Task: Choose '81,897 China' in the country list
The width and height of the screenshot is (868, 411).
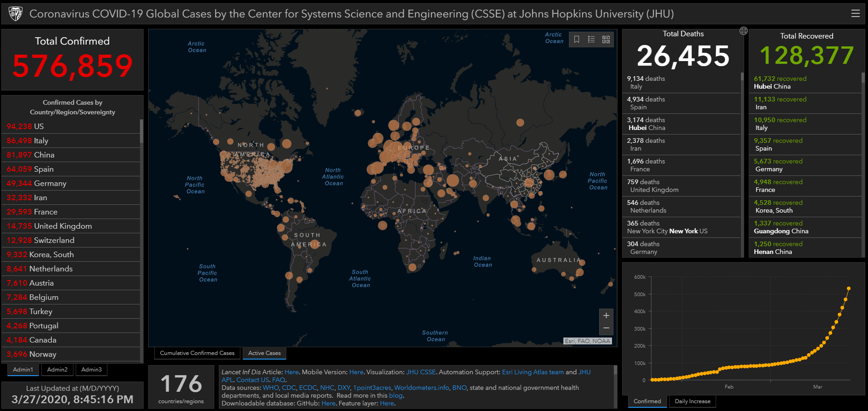Action: [x=71, y=155]
